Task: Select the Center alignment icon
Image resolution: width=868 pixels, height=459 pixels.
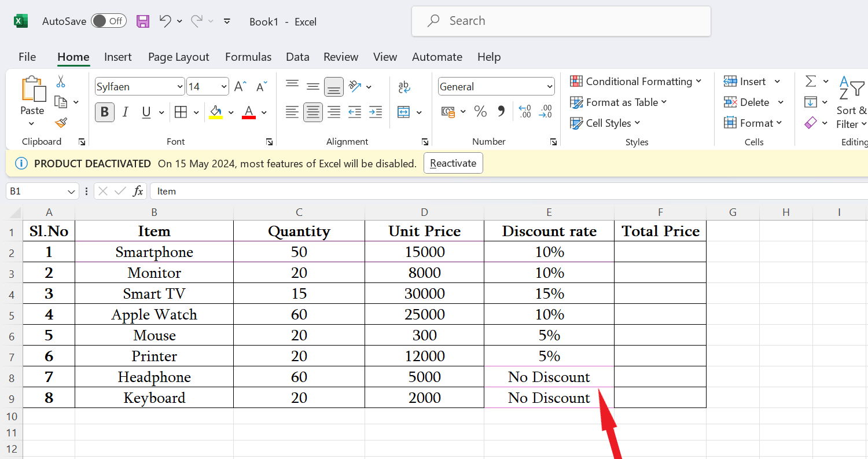Action: tap(312, 112)
